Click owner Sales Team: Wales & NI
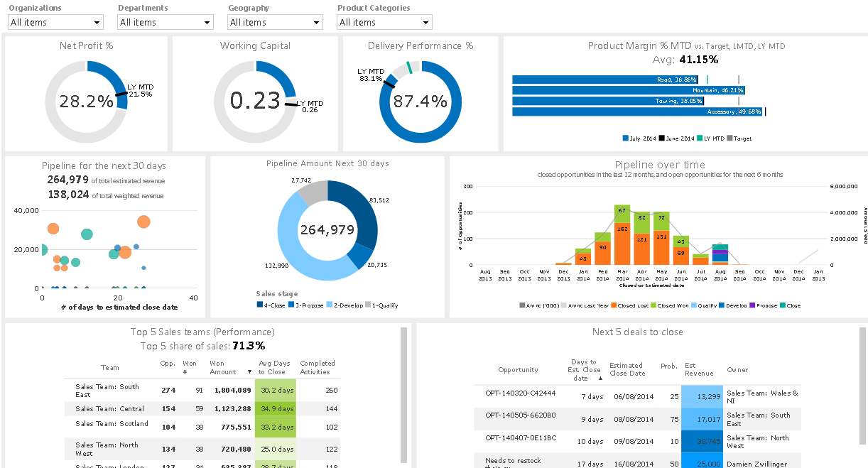 (762, 396)
